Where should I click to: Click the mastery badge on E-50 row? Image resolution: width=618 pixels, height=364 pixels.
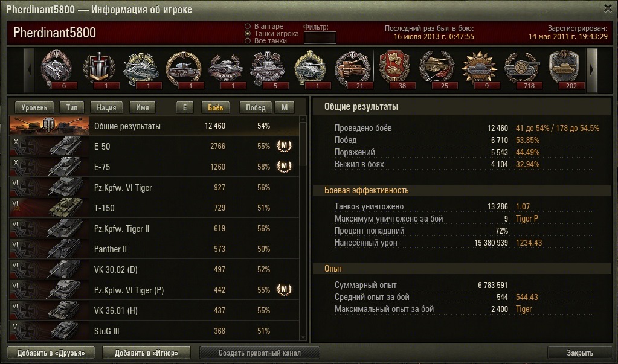pyautogui.click(x=284, y=146)
